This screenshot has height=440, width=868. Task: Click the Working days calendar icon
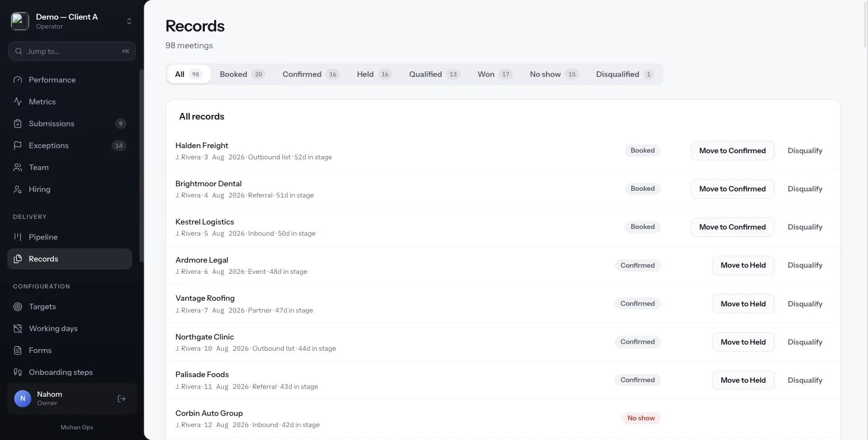click(x=18, y=328)
